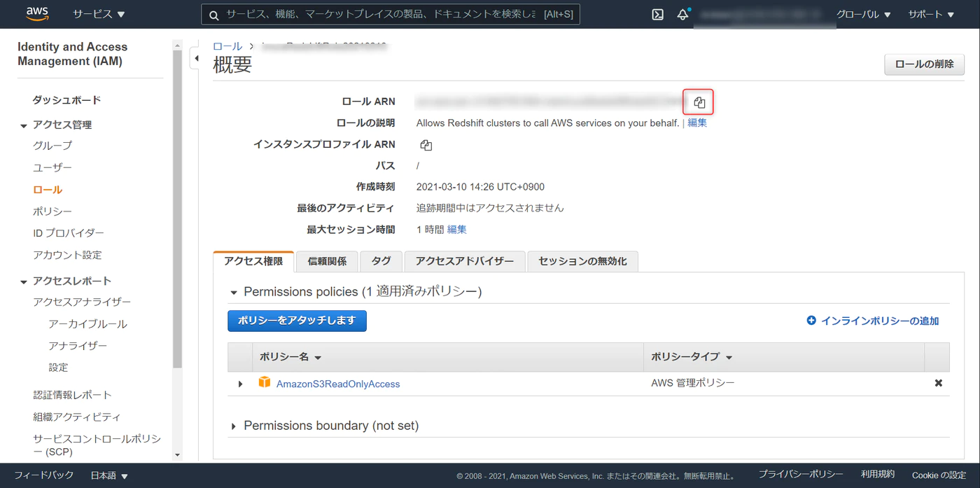Click the search magnifier icon
The height and width of the screenshot is (488, 980).
coord(214,15)
